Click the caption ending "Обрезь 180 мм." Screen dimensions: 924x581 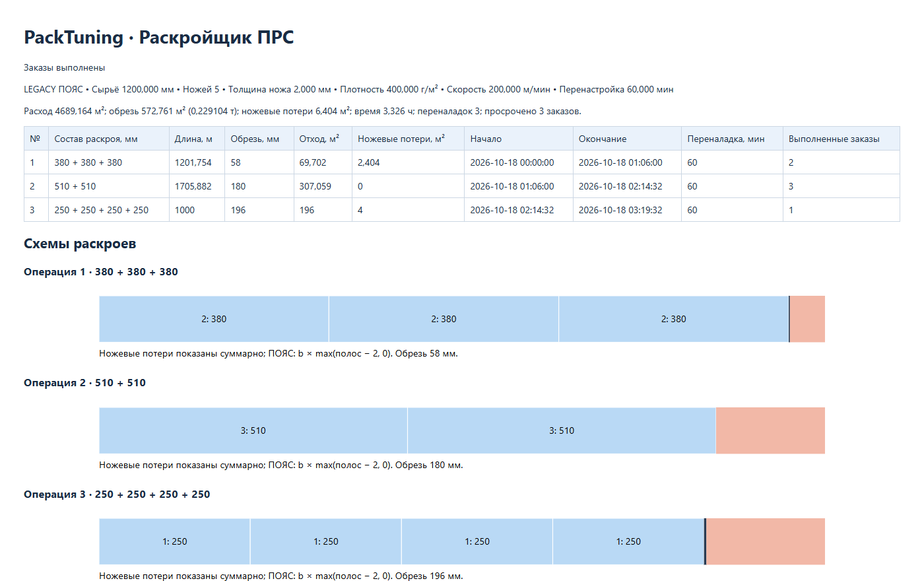point(281,465)
